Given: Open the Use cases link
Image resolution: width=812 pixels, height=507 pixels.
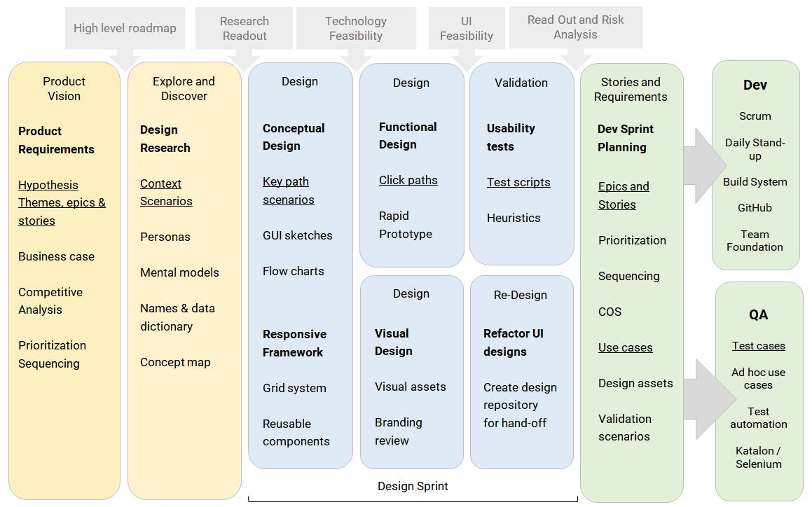Looking at the screenshot, I should (x=625, y=347).
